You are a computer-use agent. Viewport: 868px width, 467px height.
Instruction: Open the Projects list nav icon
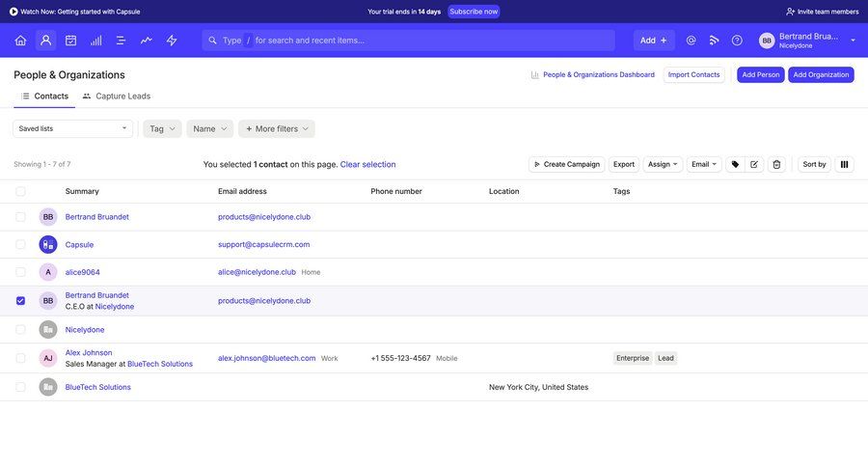pos(121,41)
